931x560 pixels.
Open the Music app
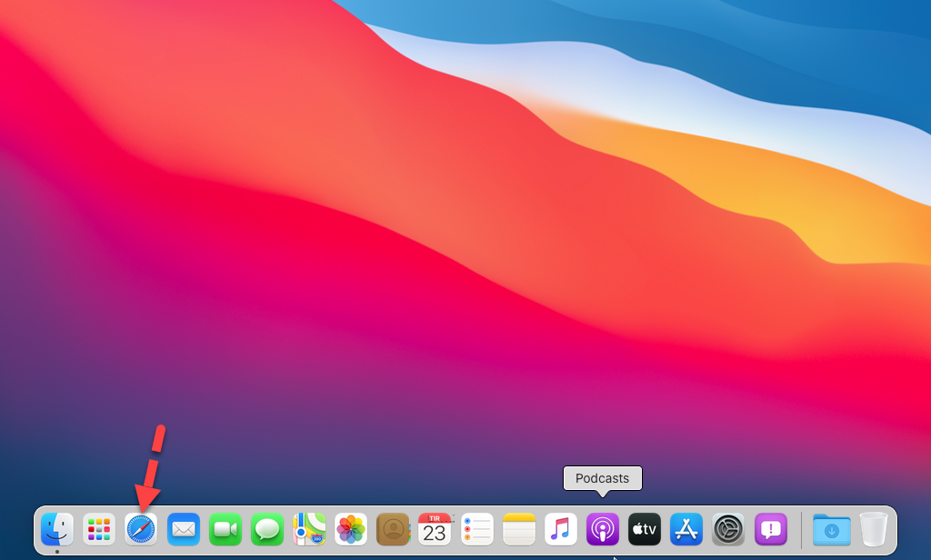click(561, 528)
